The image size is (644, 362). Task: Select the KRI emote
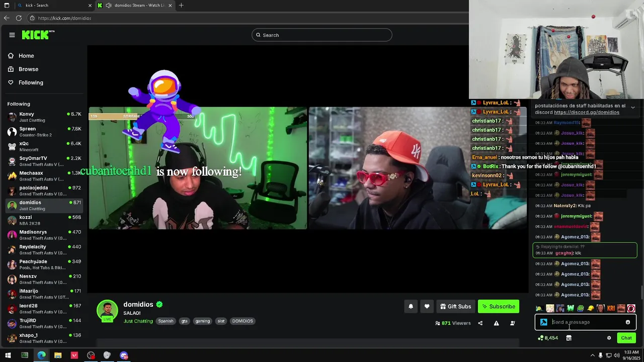tap(611, 308)
